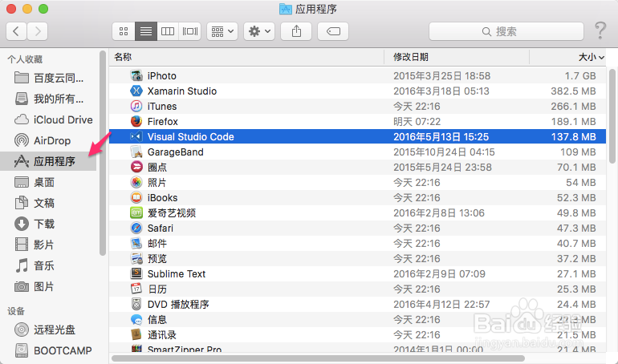
Task: Select the Sublime Text icon
Action: click(136, 273)
